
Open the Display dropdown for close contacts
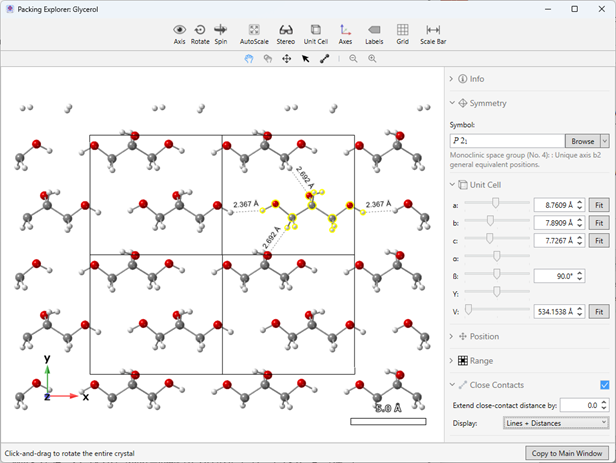(557, 423)
